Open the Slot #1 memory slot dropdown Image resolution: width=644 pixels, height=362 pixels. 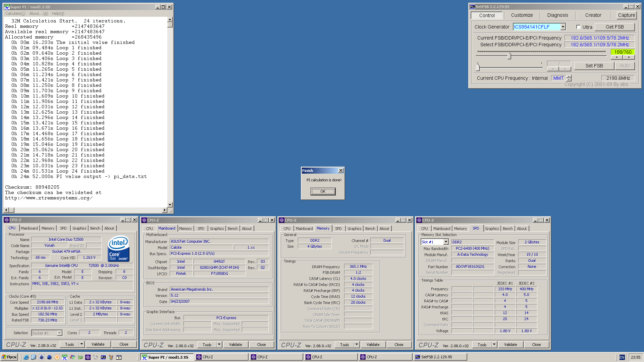coord(446,242)
